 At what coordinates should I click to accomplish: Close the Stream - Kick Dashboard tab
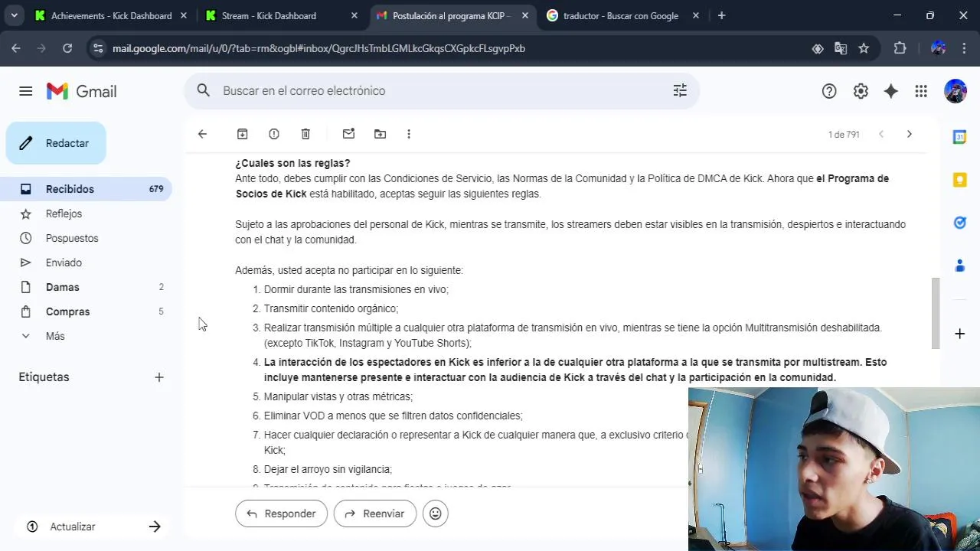(353, 15)
